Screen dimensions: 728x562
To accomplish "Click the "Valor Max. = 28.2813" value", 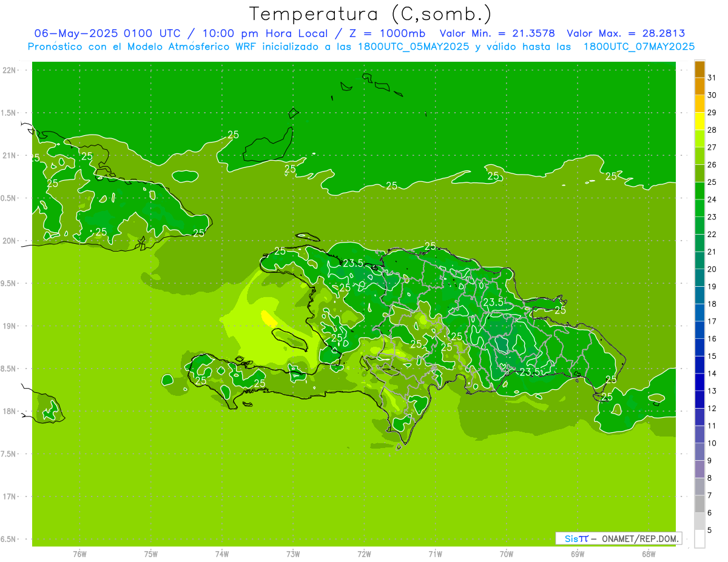I will coord(626,33).
